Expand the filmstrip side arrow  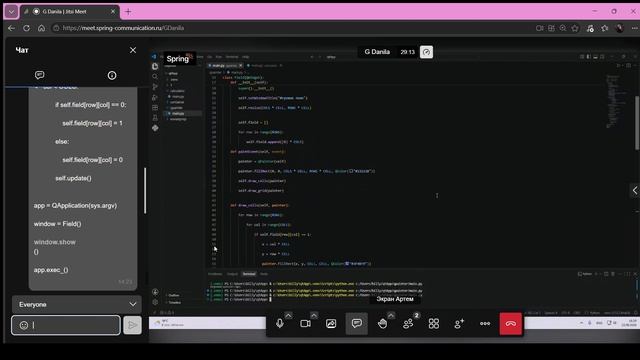point(635,190)
